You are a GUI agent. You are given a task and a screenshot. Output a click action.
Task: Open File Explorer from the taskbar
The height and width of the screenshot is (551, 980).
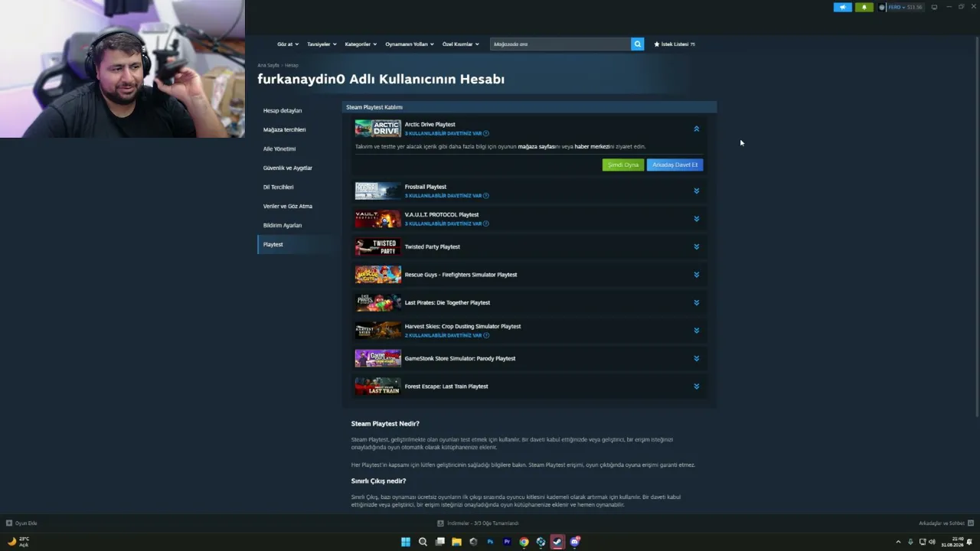pos(456,542)
